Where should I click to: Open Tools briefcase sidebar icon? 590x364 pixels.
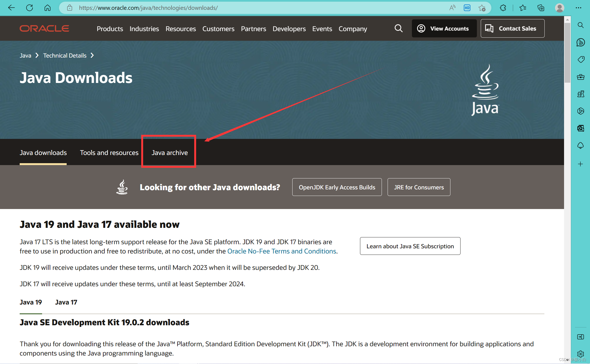click(x=581, y=77)
